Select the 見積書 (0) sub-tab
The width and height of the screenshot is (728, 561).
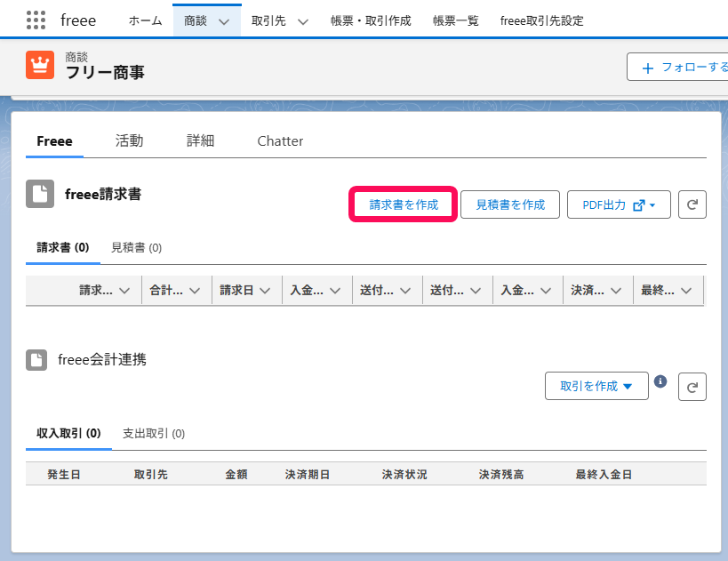click(x=136, y=247)
